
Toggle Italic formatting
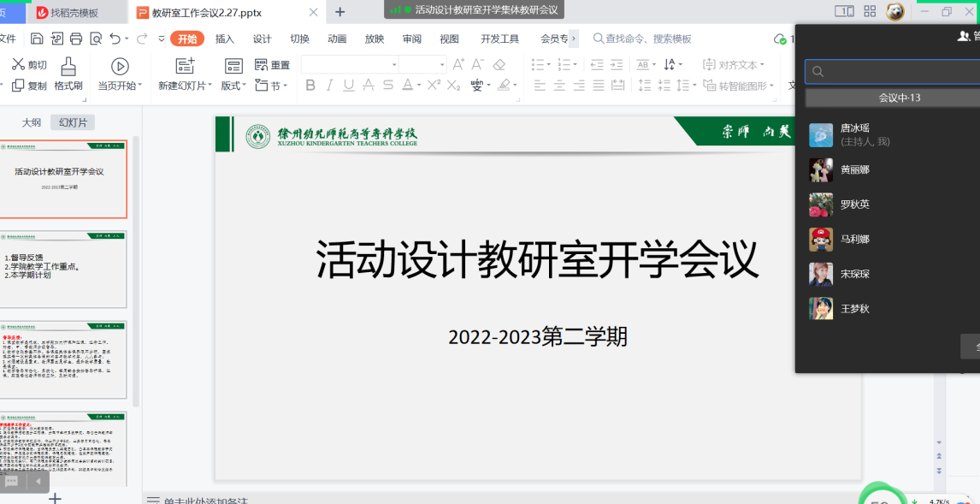[x=329, y=85]
